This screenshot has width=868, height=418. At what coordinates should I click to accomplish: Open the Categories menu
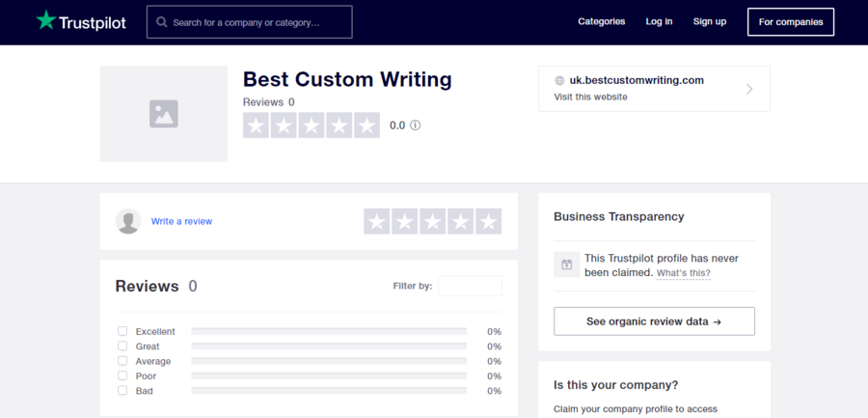[601, 21]
